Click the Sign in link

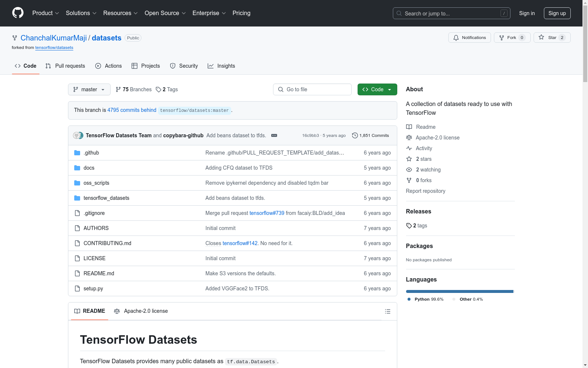click(x=527, y=13)
